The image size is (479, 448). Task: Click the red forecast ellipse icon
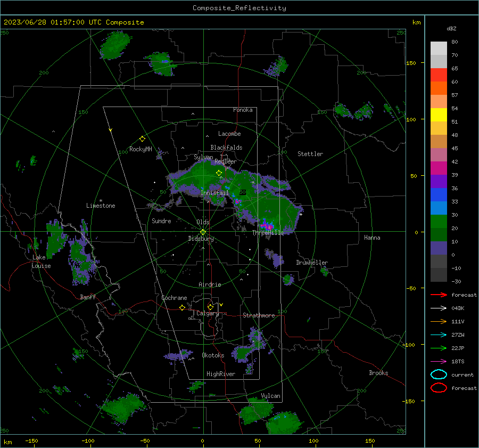coord(439,388)
